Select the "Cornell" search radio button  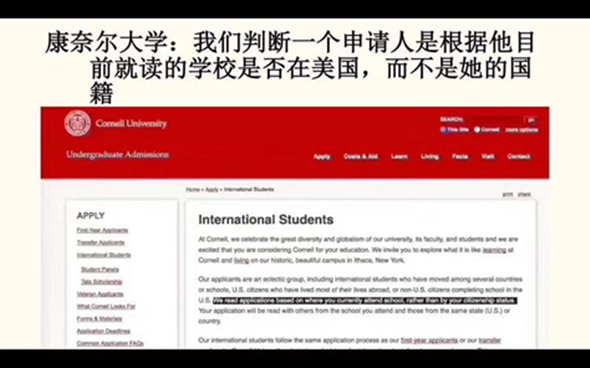click(477, 130)
